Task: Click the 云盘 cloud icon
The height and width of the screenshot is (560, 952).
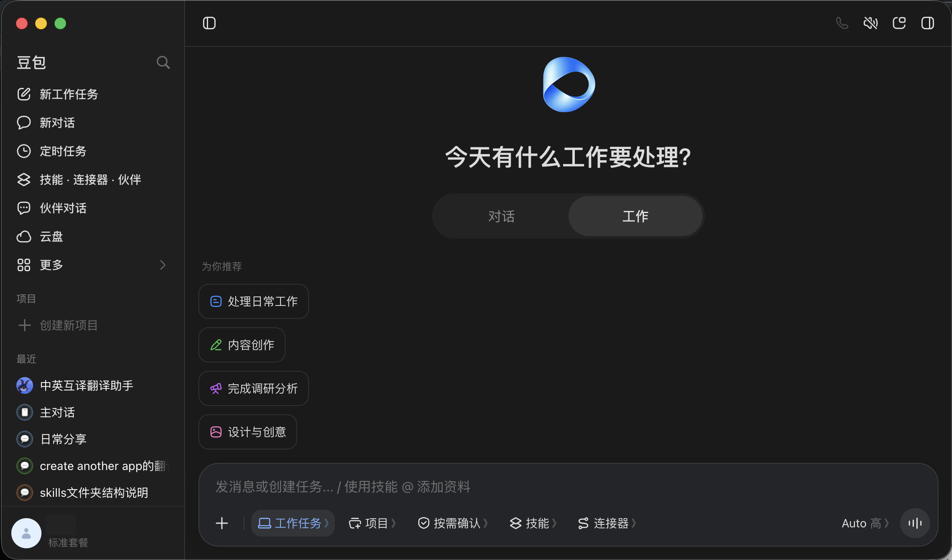Action: click(x=24, y=236)
